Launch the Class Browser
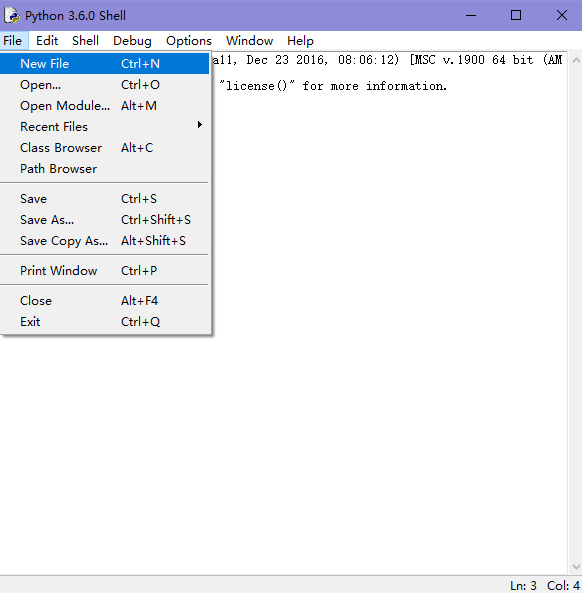This screenshot has height=593, width=582. pyautogui.click(x=104, y=148)
